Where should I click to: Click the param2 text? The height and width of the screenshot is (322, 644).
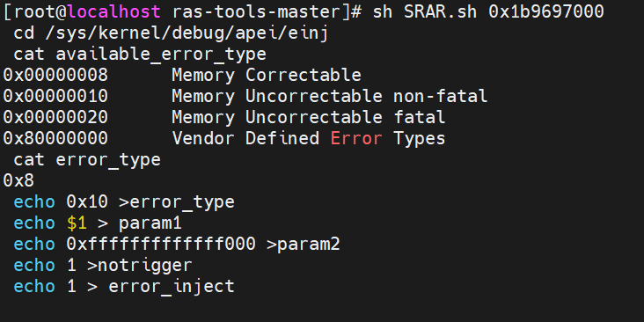pyautogui.click(x=309, y=245)
